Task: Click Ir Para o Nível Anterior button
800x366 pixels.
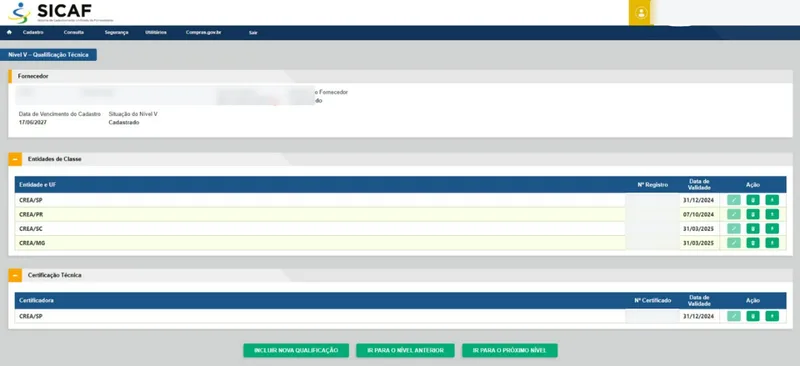Action: tap(405, 350)
